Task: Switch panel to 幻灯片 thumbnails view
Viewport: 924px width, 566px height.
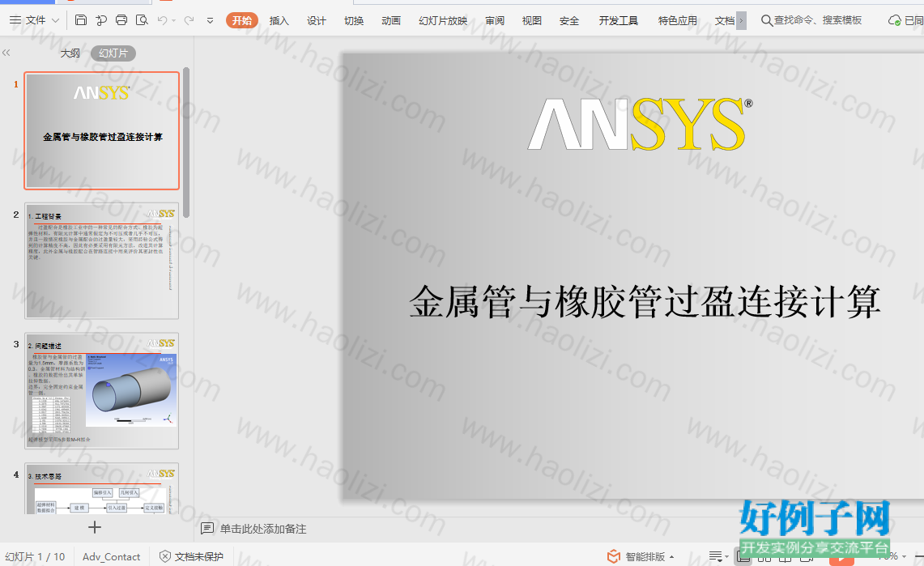Action: point(113,53)
